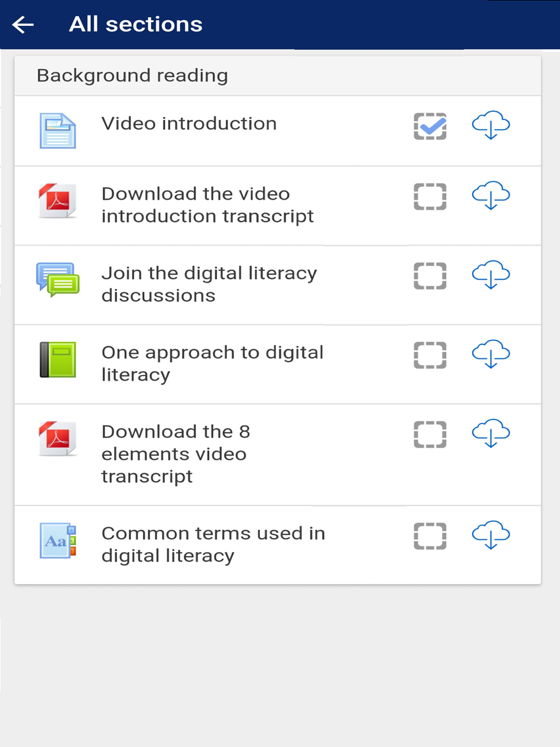Image resolution: width=560 pixels, height=747 pixels.
Task: Download Video introduction via cloud icon
Action: [x=491, y=125]
